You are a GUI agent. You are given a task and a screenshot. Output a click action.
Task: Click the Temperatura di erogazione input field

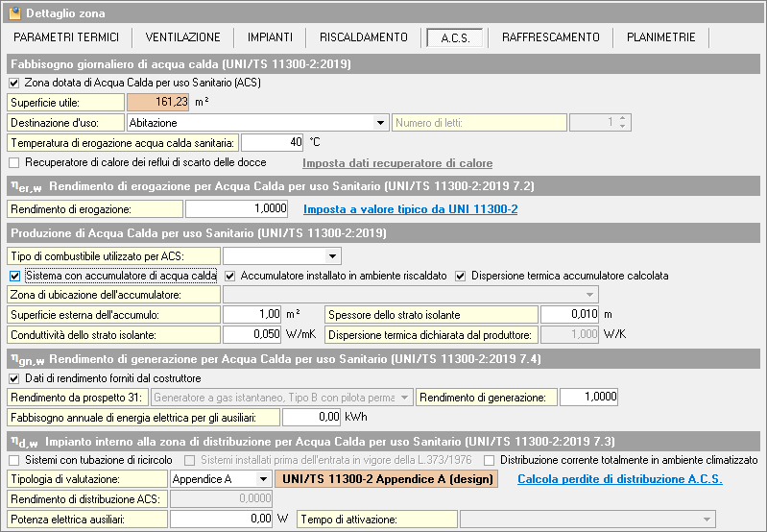point(272,143)
